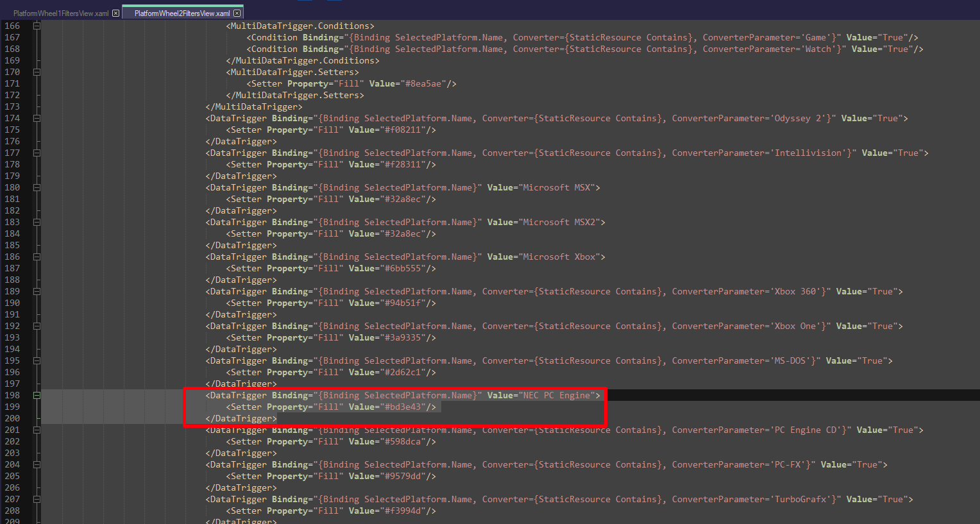The image size is (980, 524).
Task: Click the ConverterParameter 'Xbox One' text
Action: (x=795, y=326)
